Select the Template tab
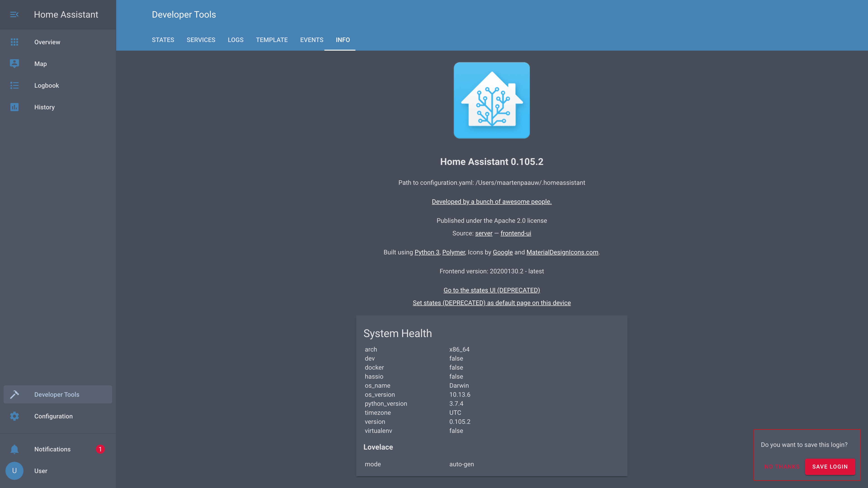The height and width of the screenshot is (488, 868). 271,40
